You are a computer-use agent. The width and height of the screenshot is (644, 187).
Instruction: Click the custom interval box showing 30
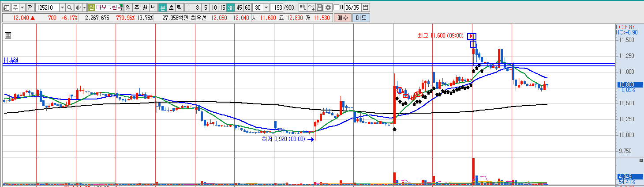258,8
